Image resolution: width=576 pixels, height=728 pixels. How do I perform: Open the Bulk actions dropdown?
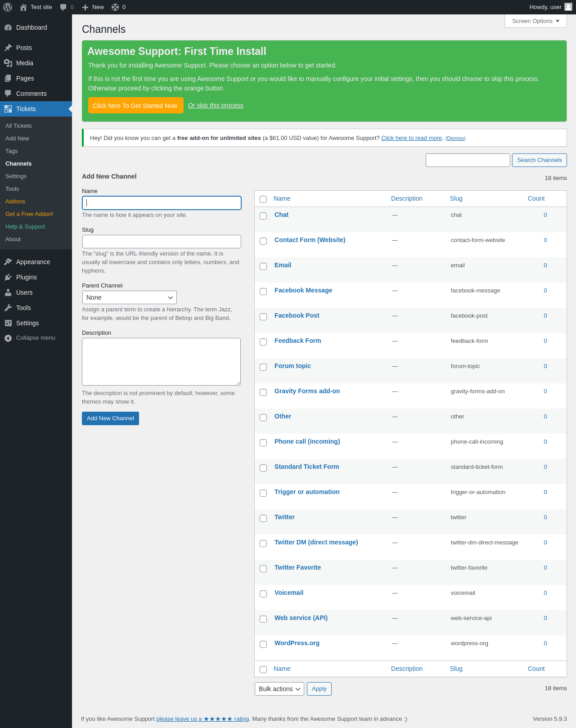[279, 689]
